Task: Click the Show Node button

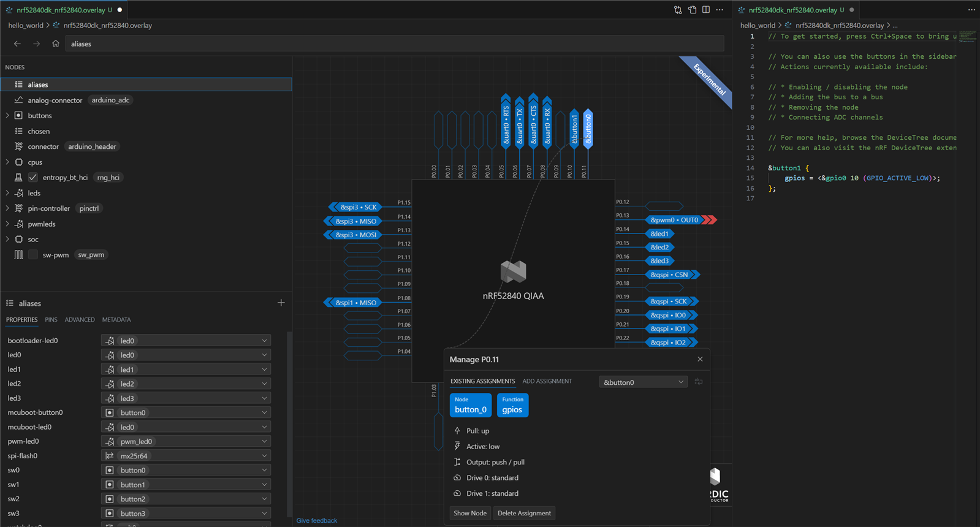Action: pyautogui.click(x=470, y=514)
